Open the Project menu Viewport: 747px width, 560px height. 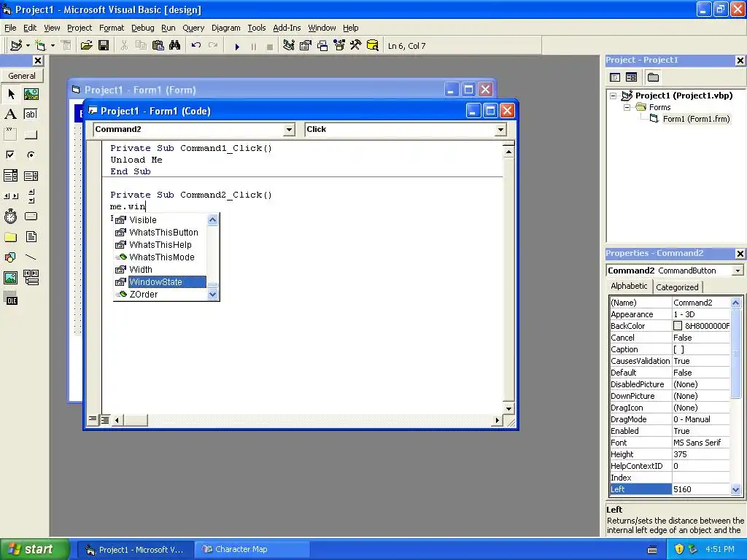pos(79,28)
